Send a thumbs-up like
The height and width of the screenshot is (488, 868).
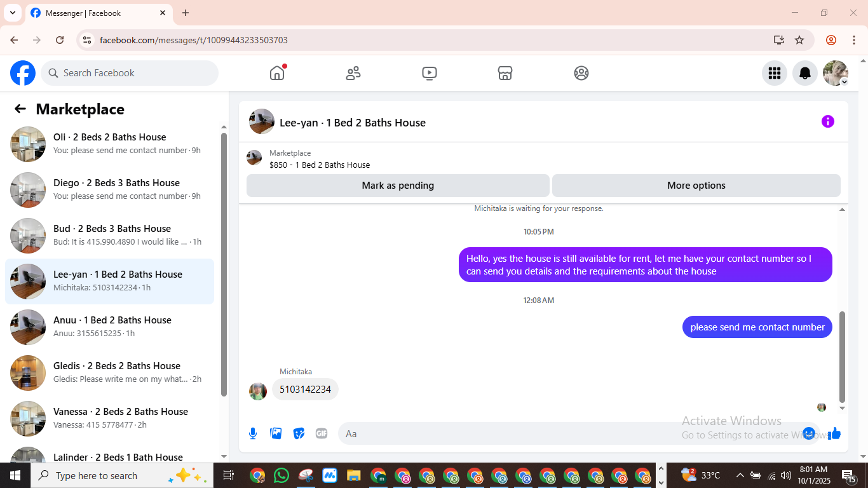point(835,433)
